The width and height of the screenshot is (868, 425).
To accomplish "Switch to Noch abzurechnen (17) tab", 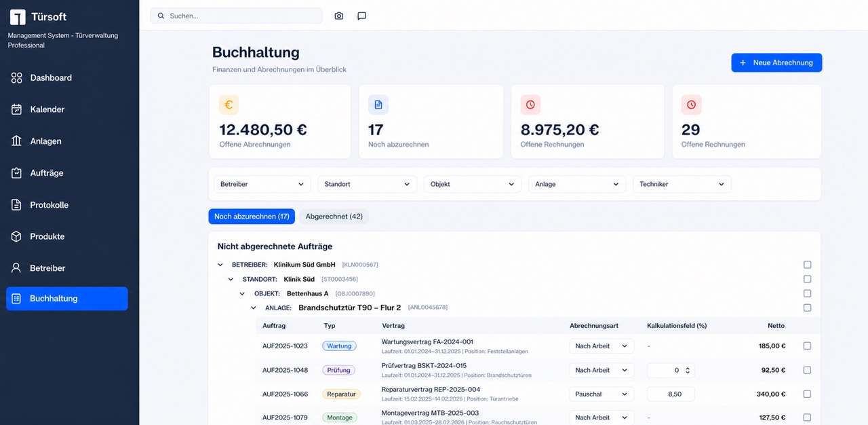I will tap(252, 217).
